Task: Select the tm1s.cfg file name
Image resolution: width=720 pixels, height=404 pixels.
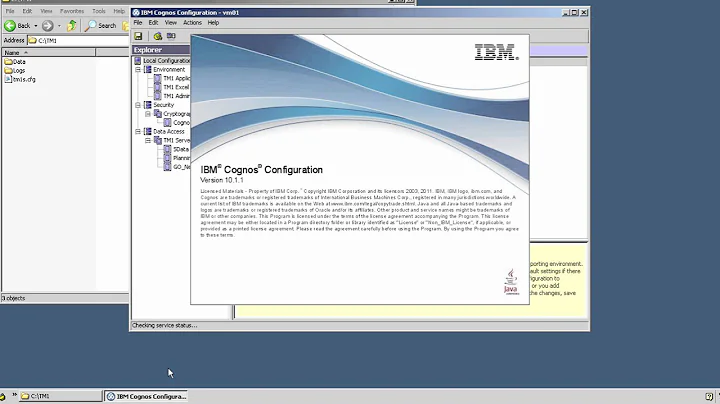Action: (24, 79)
